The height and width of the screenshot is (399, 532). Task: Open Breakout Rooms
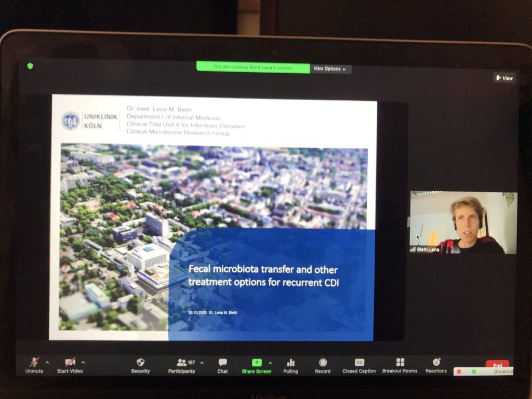coord(400,363)
